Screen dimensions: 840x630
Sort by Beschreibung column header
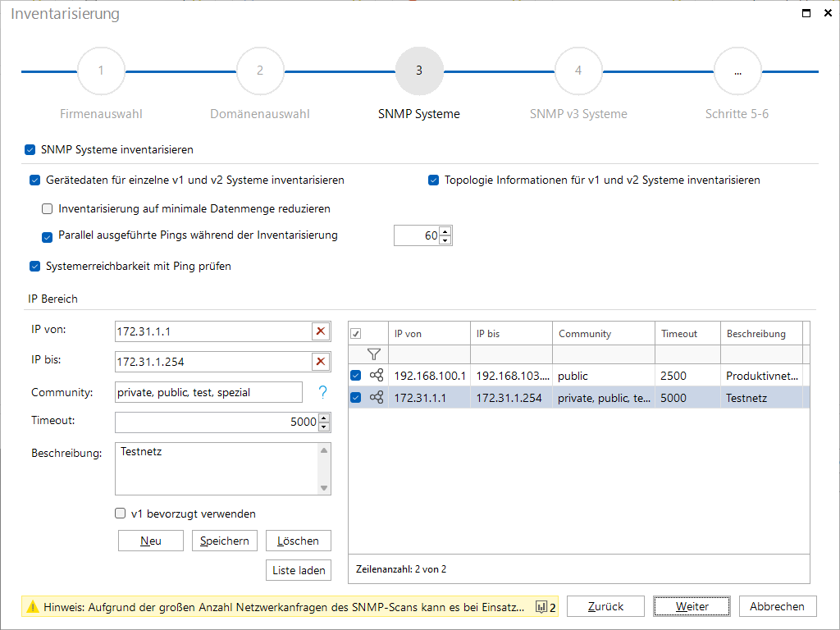761,334
